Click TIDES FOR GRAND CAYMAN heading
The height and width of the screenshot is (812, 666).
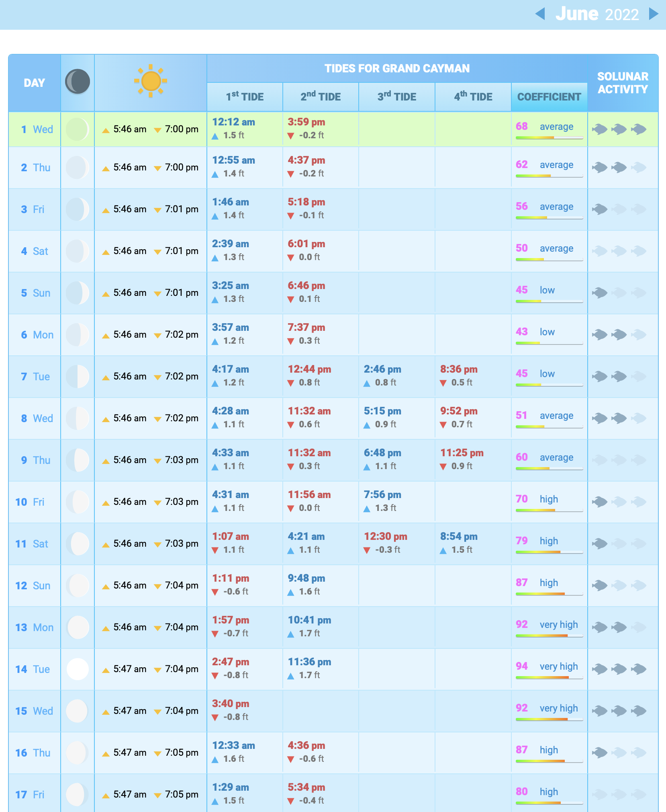click(397, 68)
